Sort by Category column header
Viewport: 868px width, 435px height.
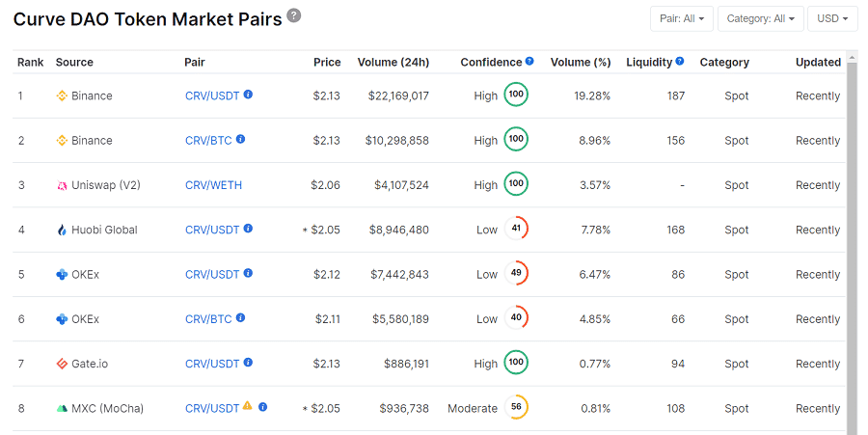[x=724, y=62]
